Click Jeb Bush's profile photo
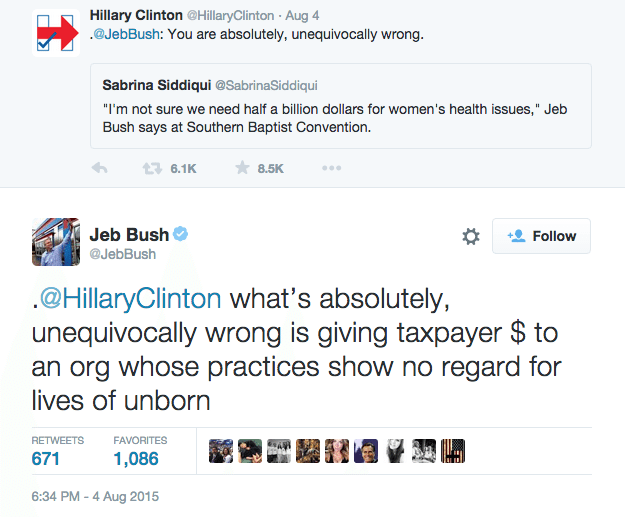Image resolution: width=625 pixels, height=517 pixels. coord(57,244)
